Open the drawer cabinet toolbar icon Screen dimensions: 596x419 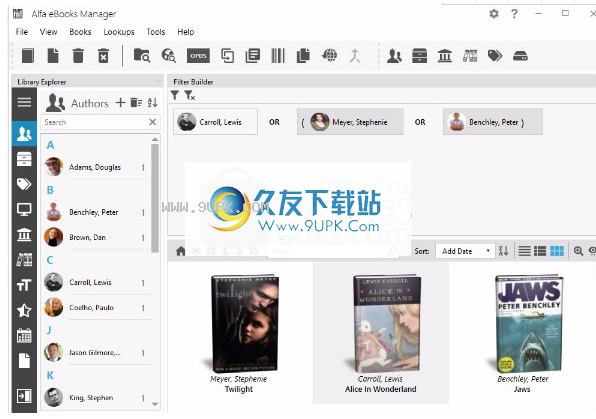420,56
